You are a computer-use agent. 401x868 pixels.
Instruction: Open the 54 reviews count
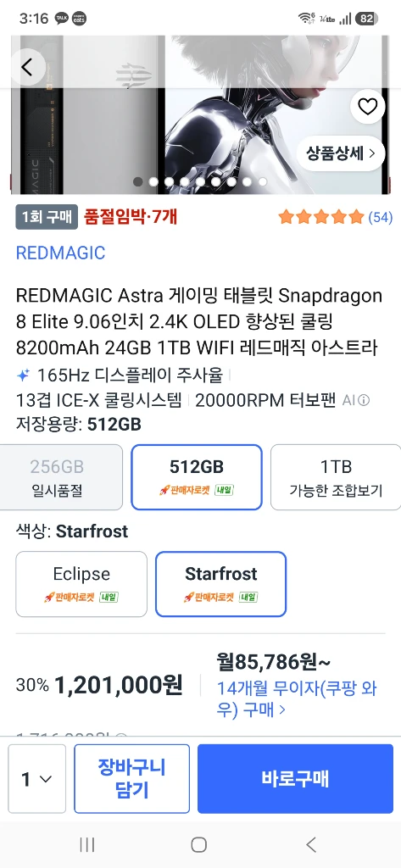[380, 217]
